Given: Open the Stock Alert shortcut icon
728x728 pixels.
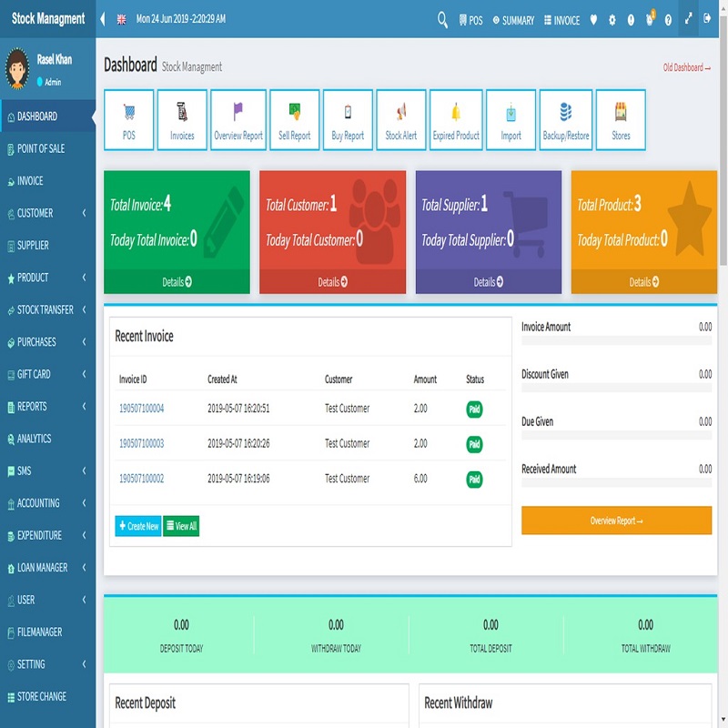Looking at the screenshot, I should coord(401,119).
